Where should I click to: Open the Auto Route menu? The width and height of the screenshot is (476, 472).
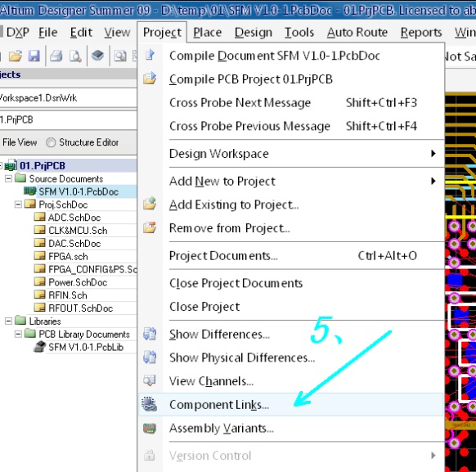point(357,32)
